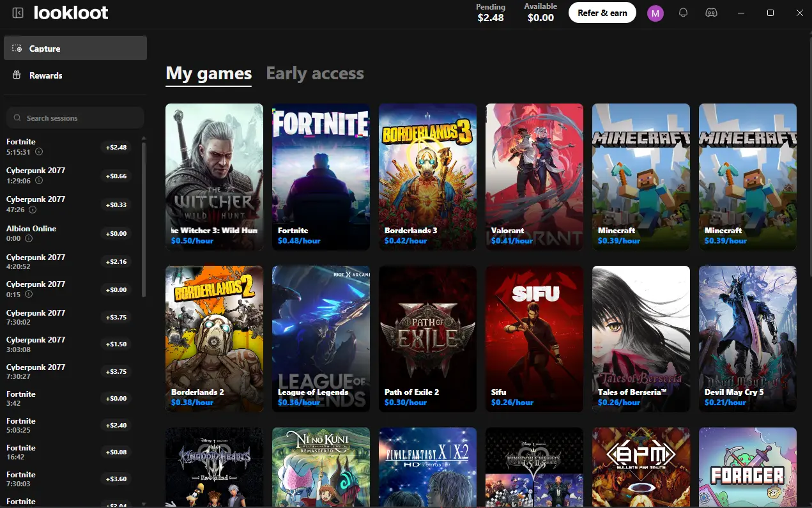This screenshot has height=508, width=812.
Task: Open the Final Fantasy X|X-2 HD card
Action: pyautogui.click(x=427, y=467)
